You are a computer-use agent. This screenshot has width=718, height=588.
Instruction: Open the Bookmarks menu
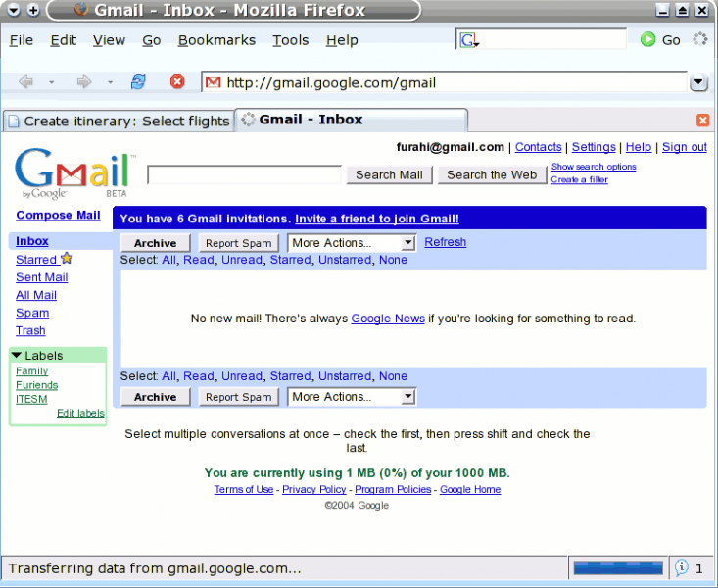pyautogui.click(x=216, y=40)
